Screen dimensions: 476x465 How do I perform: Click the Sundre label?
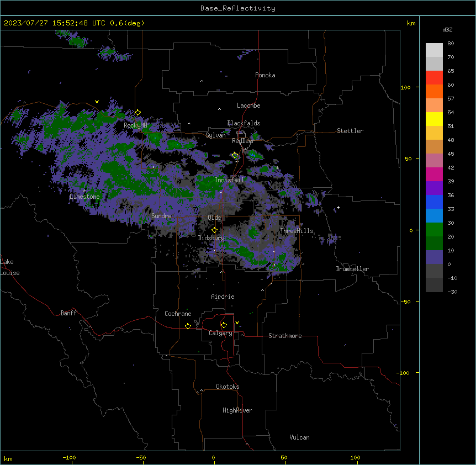pos(161,216)
